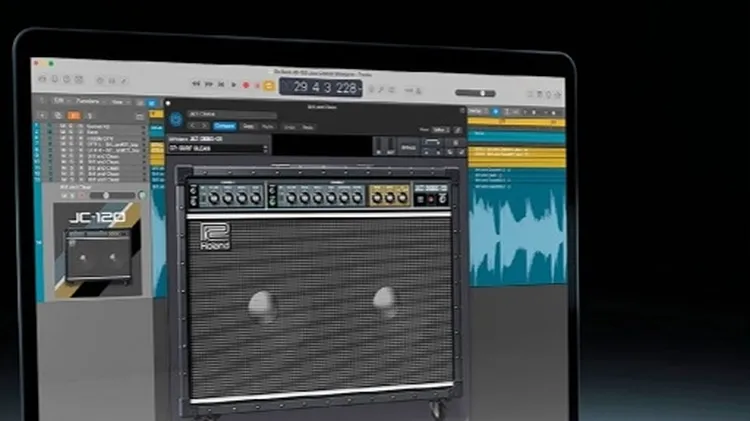Toggle the Inspector button in toolbar

tap(55, 79)
